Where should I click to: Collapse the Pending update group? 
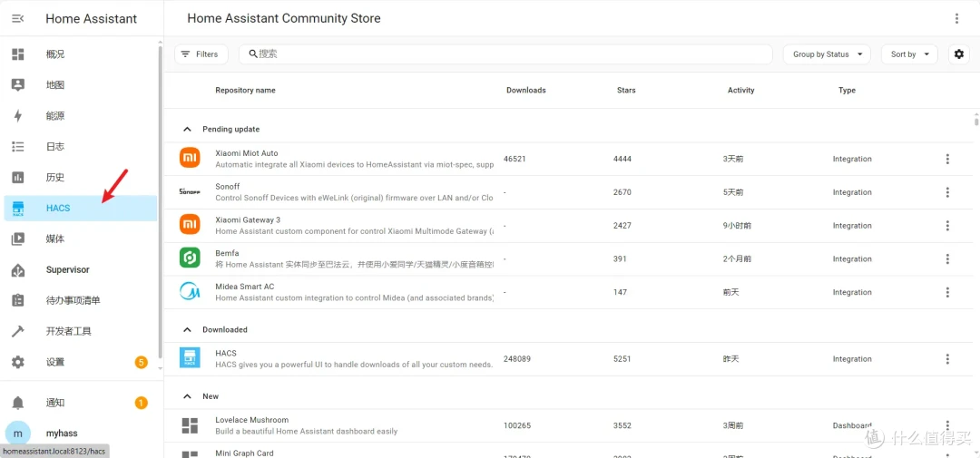coord(186,130)
